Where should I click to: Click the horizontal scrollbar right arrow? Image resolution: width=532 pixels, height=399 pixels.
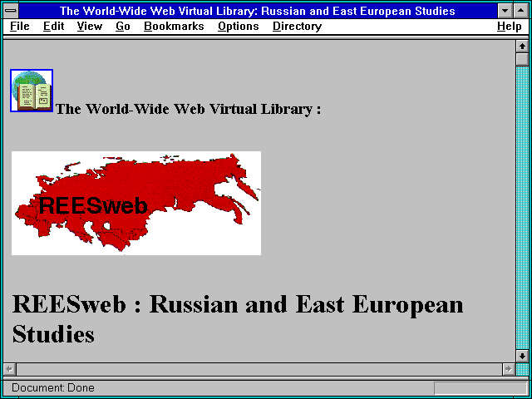tap(508, 369)
